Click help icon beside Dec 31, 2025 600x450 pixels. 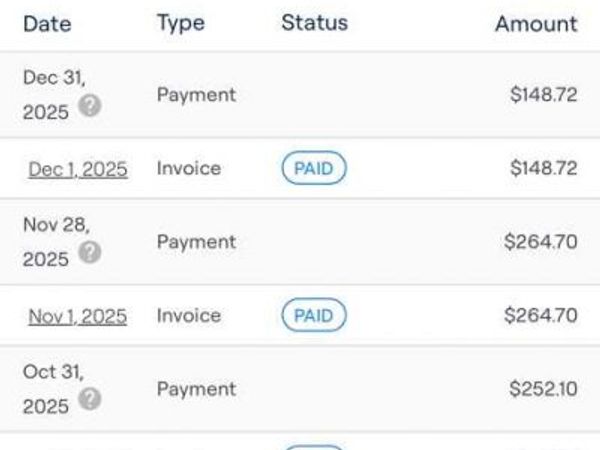90,106
